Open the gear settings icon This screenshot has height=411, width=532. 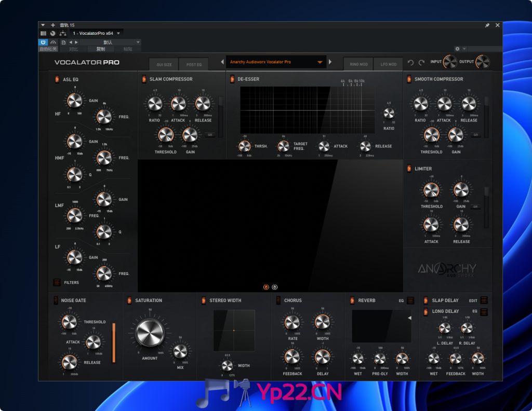[x=457, y=49]
